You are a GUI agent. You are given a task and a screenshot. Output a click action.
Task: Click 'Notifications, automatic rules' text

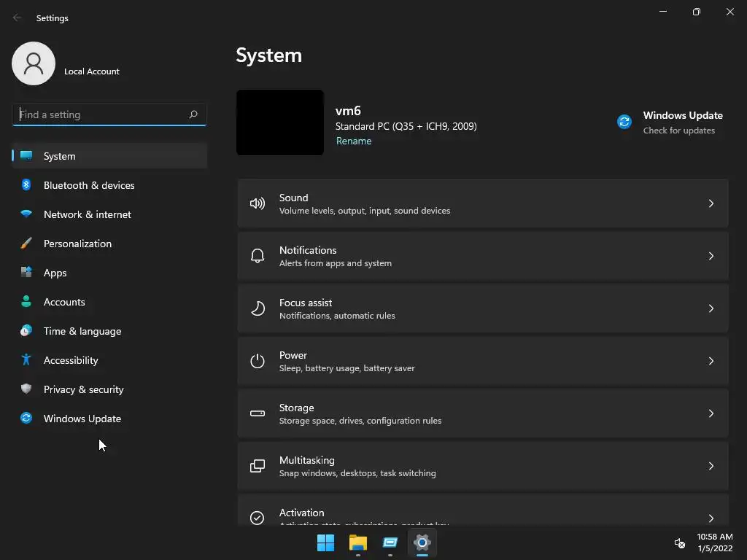click(337, 316)
